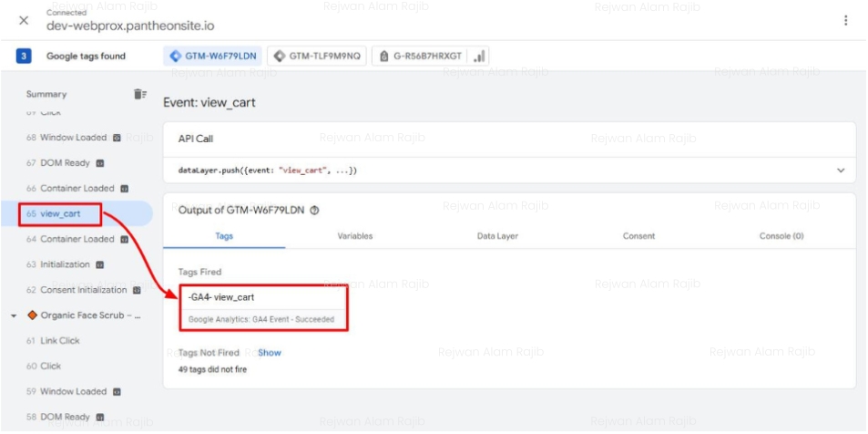Click the icon beside 68 Window Loaded
Image resolution: width=868 pixels, height=434 pixels.
(x=117, y=138)
